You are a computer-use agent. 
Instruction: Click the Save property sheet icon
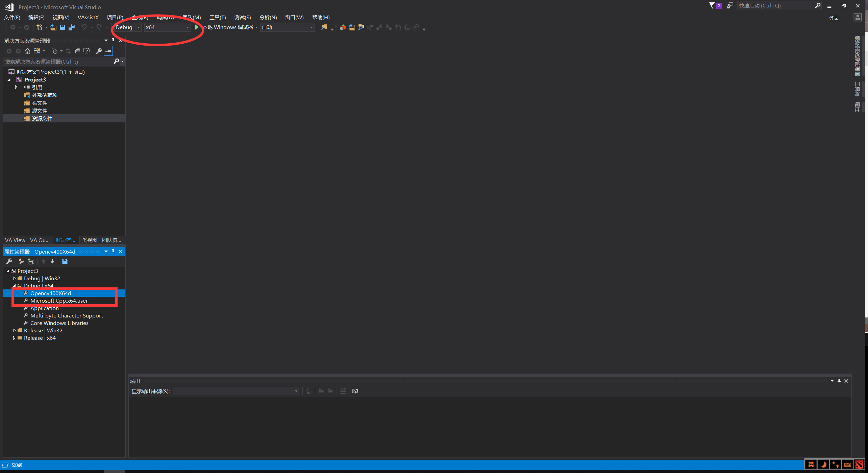point(65,261)
